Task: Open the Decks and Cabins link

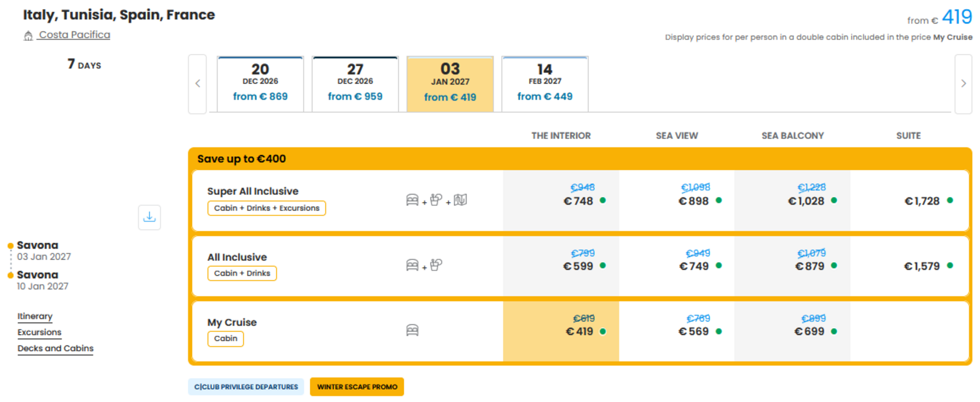Action: point(55,348)
